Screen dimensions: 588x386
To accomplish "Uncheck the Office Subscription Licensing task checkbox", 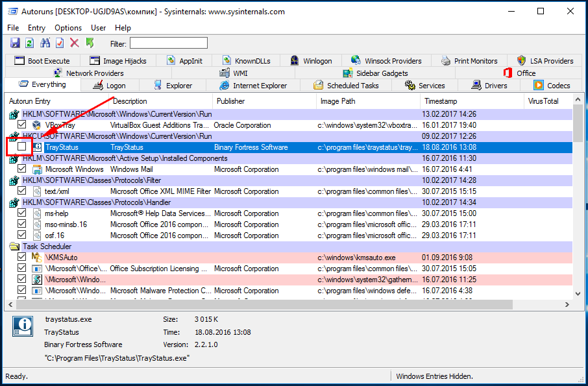I will click(22, 268).
